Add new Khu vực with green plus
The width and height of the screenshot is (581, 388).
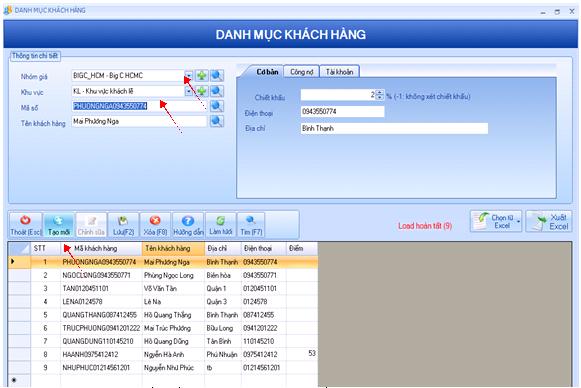[x=202, y=91]
